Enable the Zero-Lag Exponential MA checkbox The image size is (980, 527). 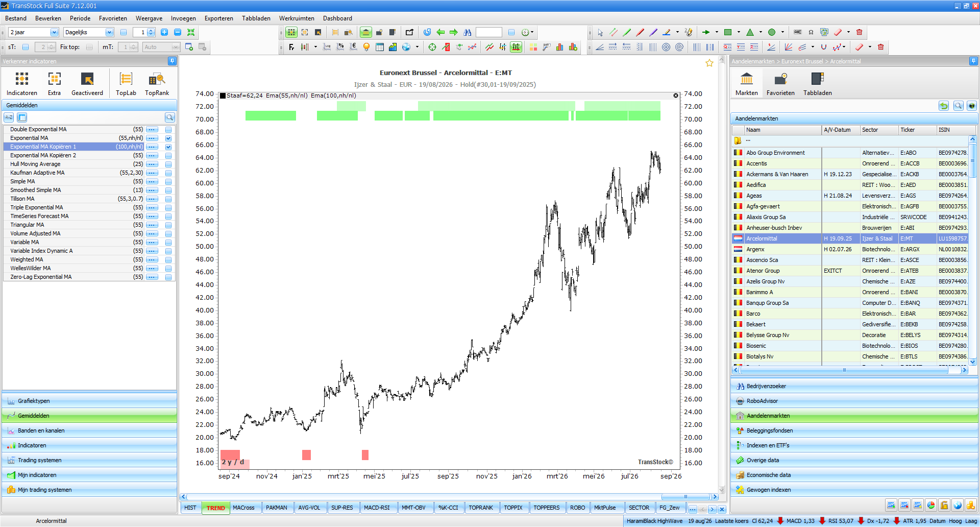click(x=168, y=277)
